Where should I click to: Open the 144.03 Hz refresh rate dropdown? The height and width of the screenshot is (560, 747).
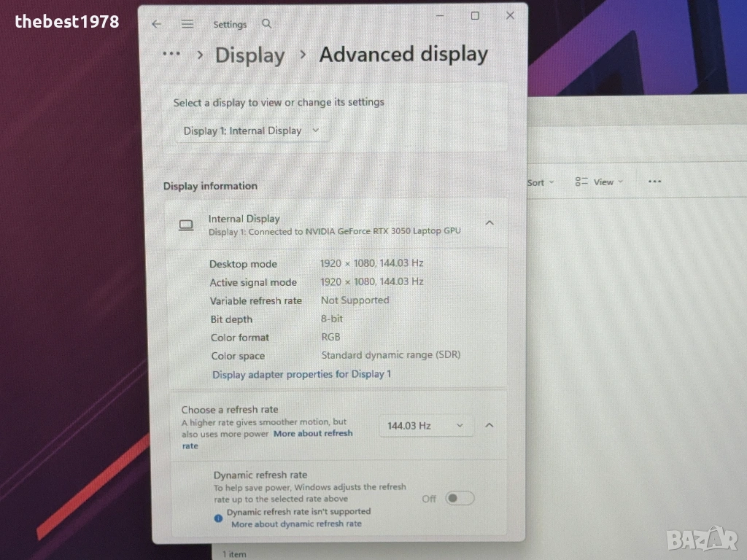(x=426, y=425)
